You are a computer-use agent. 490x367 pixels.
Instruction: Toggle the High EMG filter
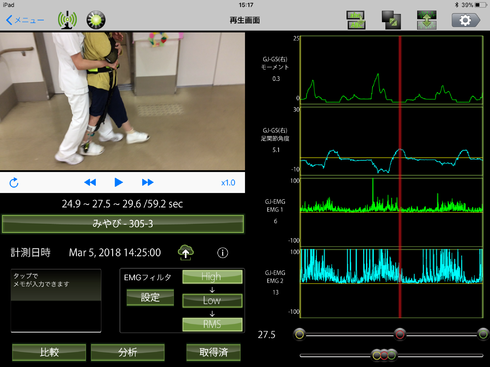[x=212, y=277]
